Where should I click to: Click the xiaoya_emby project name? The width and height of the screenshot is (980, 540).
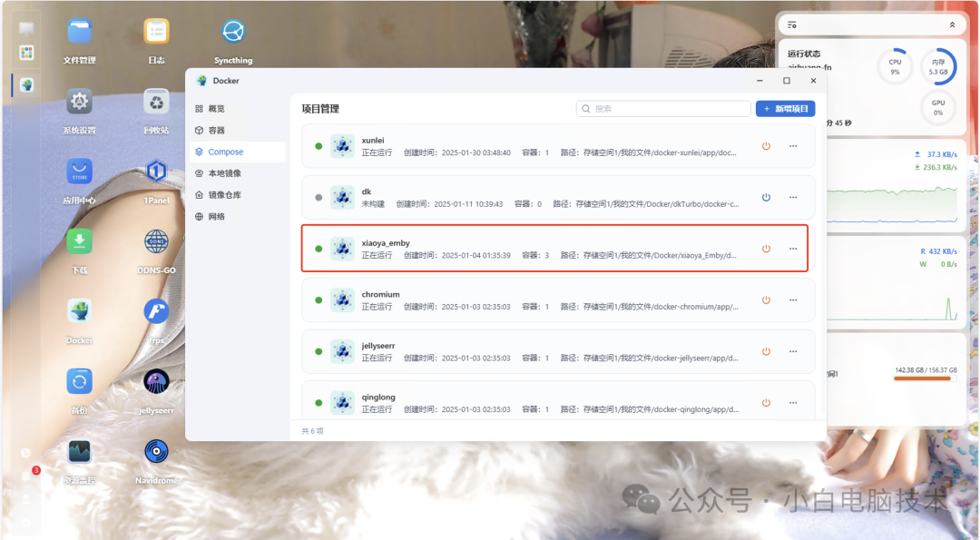pyautogui.click(x=386, y=243)
